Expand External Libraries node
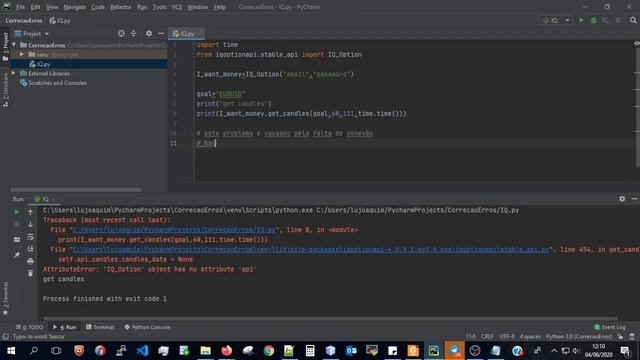640x360 pixels. pos(14,73)
